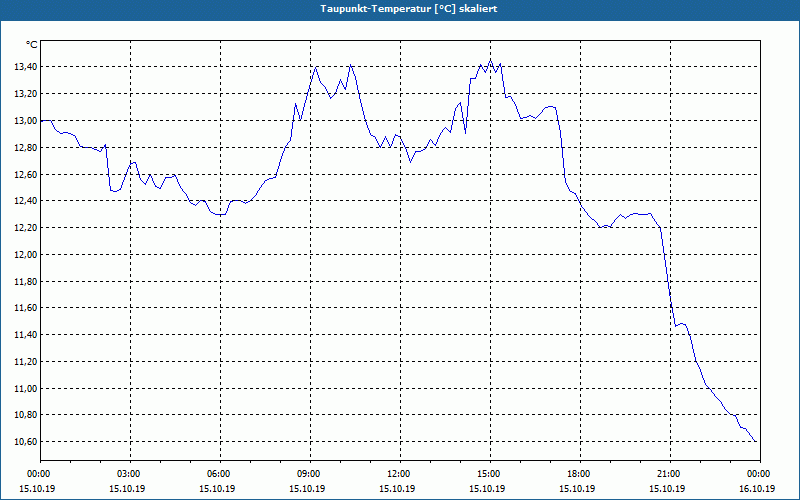Click the 00:00 label above 16.10.19
Viewport: 800px width, 500px height.
760,474
